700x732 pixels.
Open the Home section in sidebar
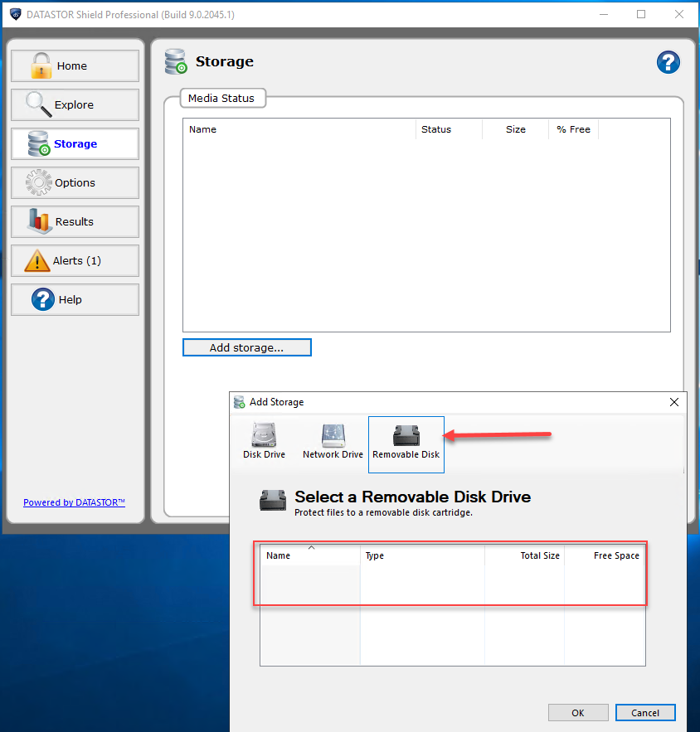75,65
